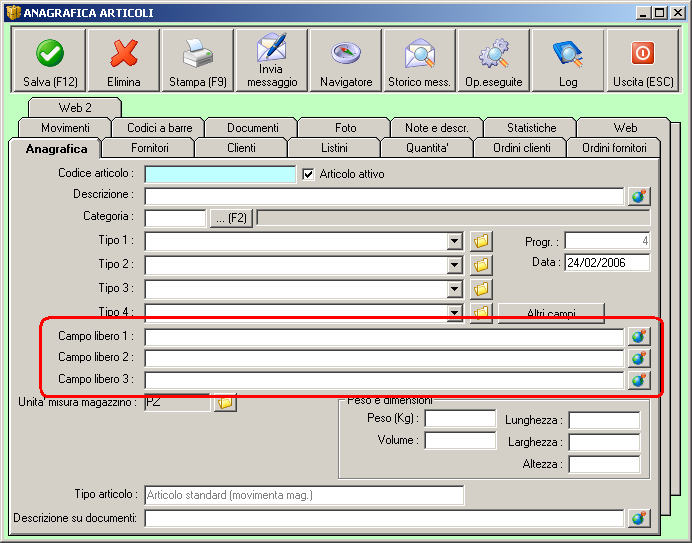This screenshot has width=692, height=543.
Task: Open the Listini tab
Action: (334, 148)
